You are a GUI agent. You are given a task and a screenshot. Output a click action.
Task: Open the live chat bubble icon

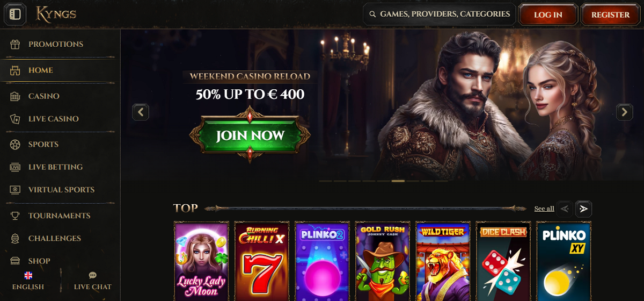pyautogui.click(x=92, y=275)
